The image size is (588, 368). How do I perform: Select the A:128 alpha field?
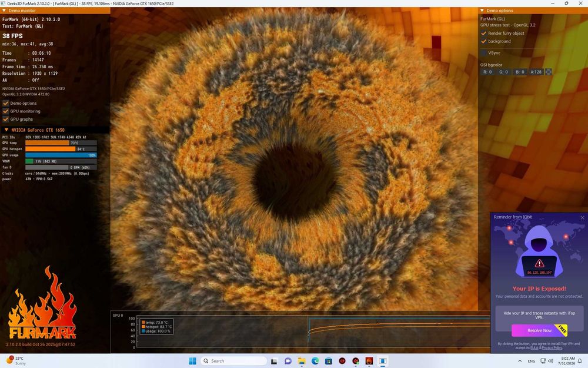[x=536, y=72]
